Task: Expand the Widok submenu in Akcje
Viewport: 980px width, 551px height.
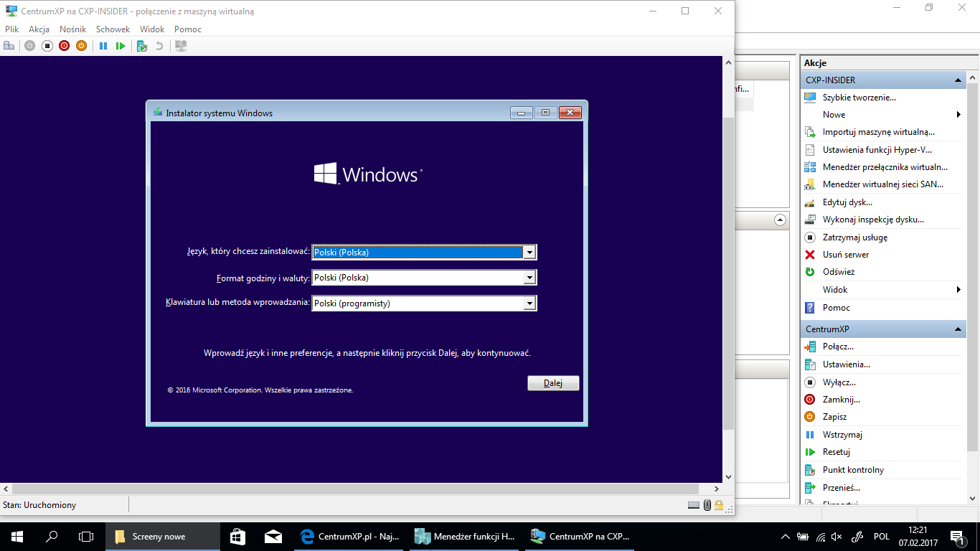Action: pyautogui.click(x=958, y=290)
